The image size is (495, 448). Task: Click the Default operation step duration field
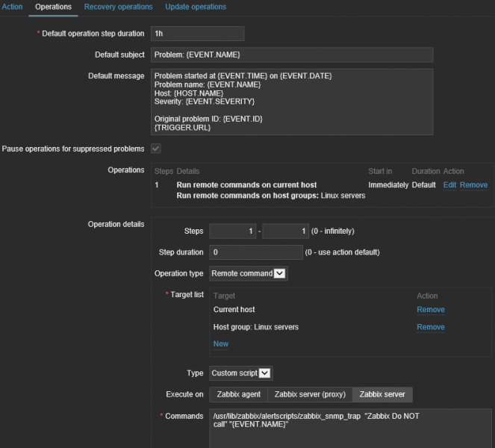click(197, 34)
